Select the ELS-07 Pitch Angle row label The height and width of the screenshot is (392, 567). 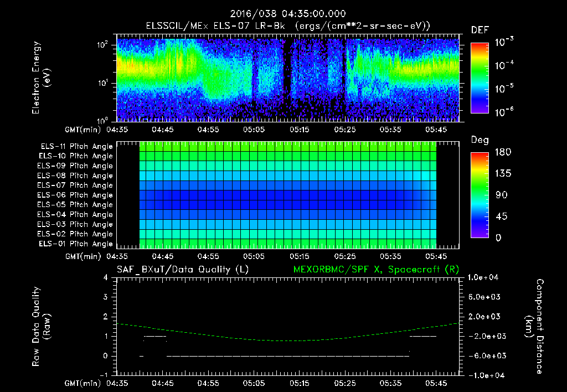pyautogui.click(x=75, y=185)
